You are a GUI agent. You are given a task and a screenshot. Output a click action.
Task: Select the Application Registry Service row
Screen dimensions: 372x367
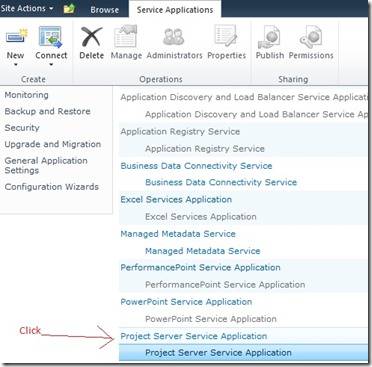coord(244,131)
